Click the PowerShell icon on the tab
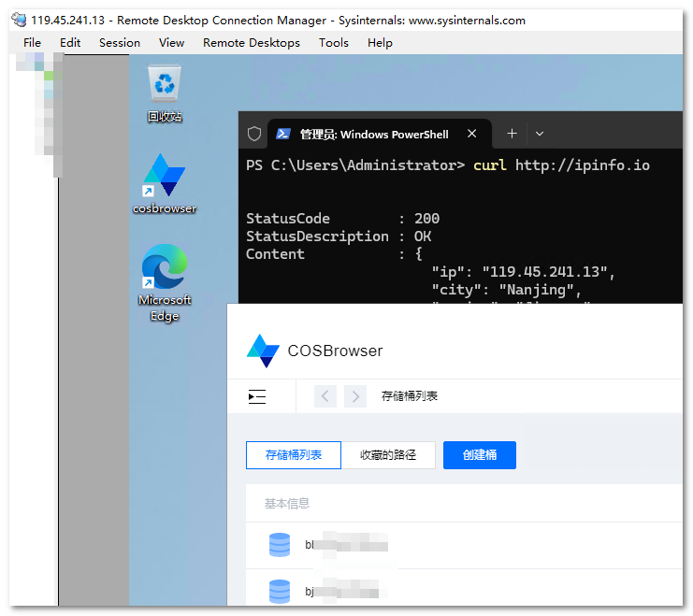This screenshot has height=616, width=693. click(283, 134)
